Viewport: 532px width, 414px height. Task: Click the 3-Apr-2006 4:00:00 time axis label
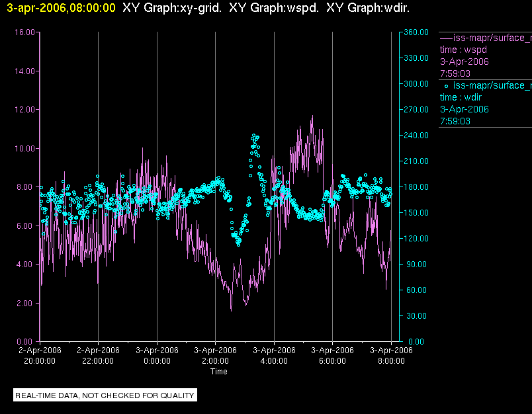pyautogui.click(x=274, y=355)
